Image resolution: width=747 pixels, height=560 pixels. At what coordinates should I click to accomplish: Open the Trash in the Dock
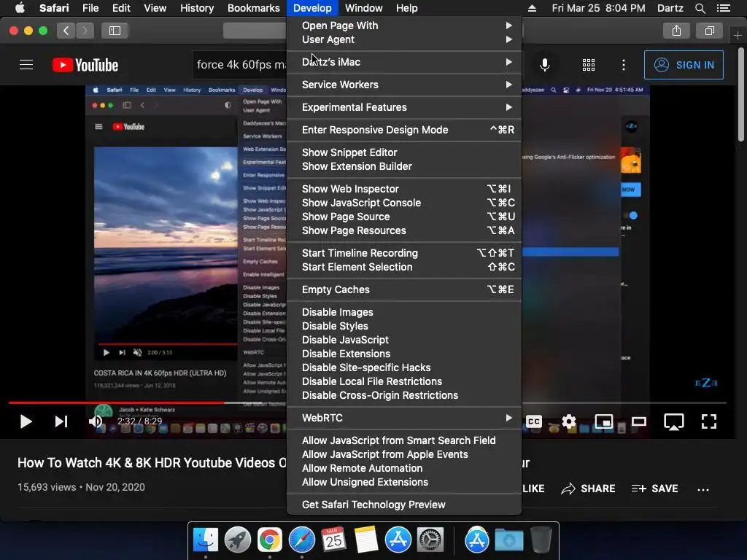pos(541,540)
